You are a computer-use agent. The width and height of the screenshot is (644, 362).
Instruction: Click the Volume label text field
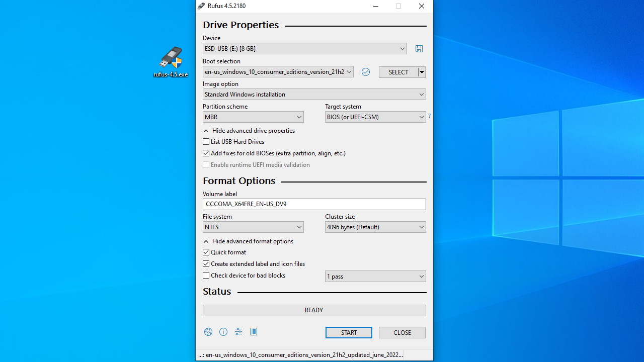tap(314, 204)
